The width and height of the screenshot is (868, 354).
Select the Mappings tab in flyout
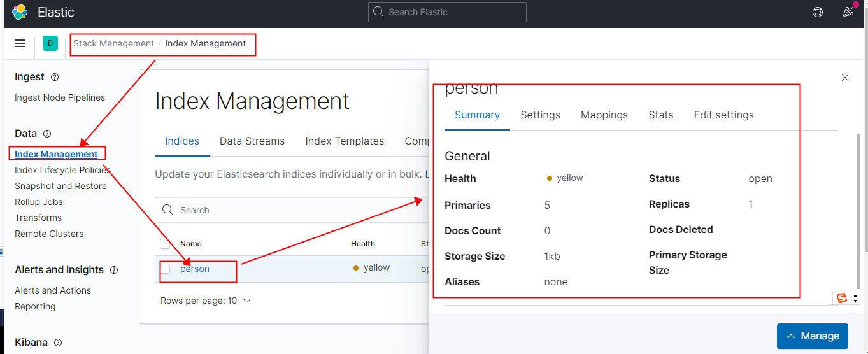click(x=604, y=115)
